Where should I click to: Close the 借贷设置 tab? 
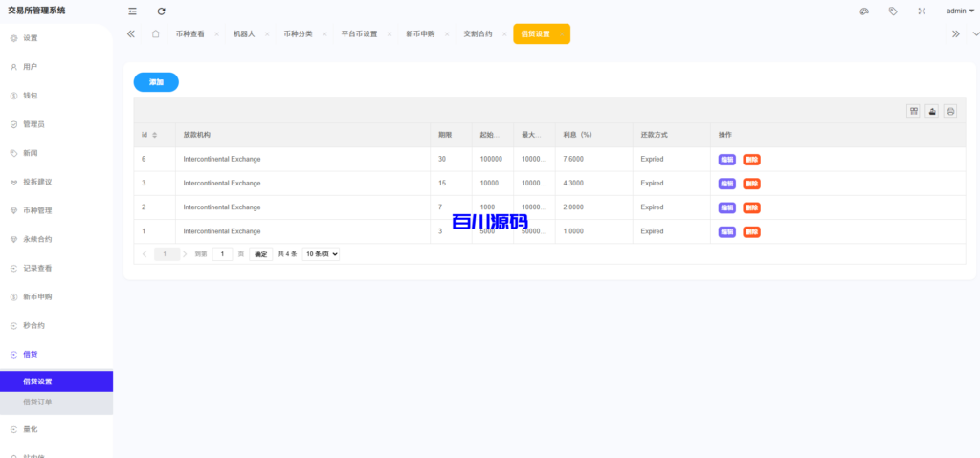[562, 34]
